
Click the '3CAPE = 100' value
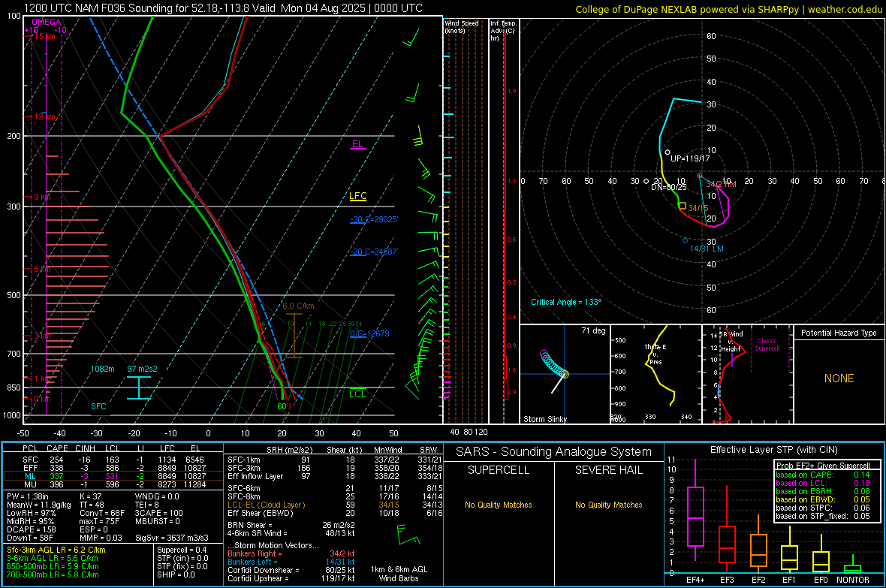[x=158, y=514]
